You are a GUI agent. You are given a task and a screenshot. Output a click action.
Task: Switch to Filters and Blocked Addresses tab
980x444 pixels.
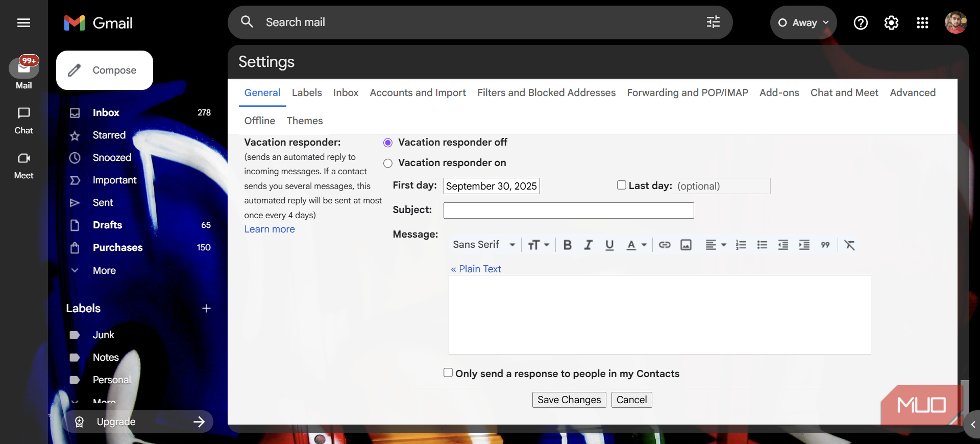tap(546, 92)
